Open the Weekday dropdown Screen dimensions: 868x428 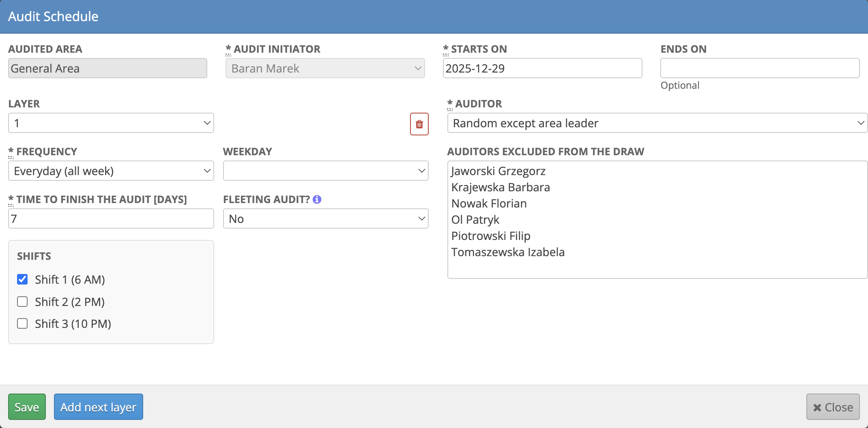(x=325, y=171)
